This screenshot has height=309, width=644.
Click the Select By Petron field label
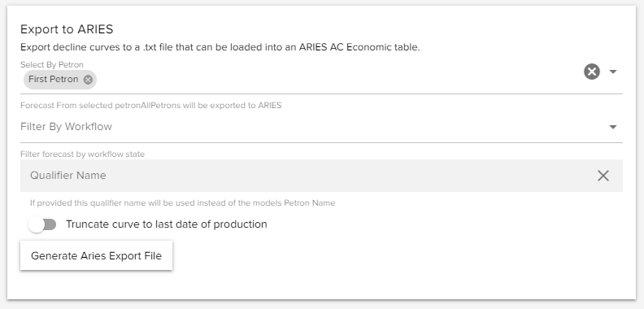[52, 65]
